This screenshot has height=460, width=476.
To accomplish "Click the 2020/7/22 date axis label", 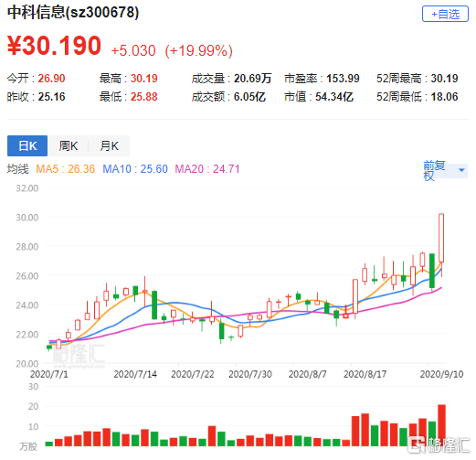I will tap(193, 374).
